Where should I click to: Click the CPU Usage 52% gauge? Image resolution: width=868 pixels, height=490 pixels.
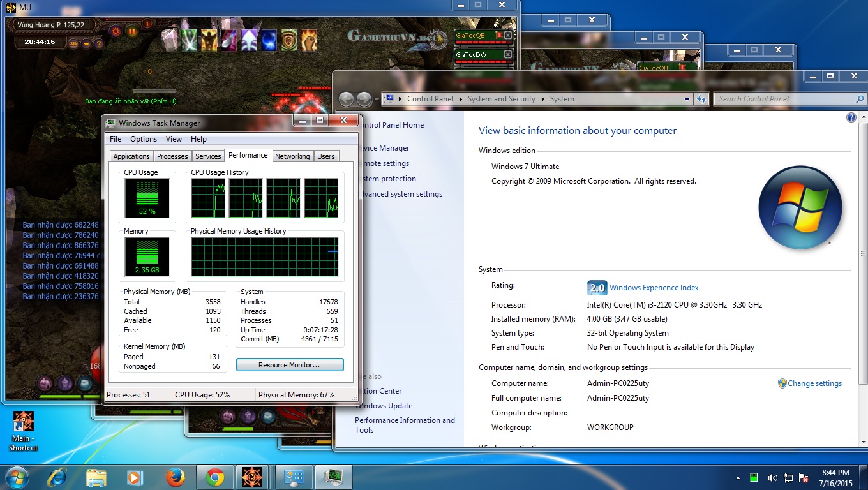coord(147,198)
